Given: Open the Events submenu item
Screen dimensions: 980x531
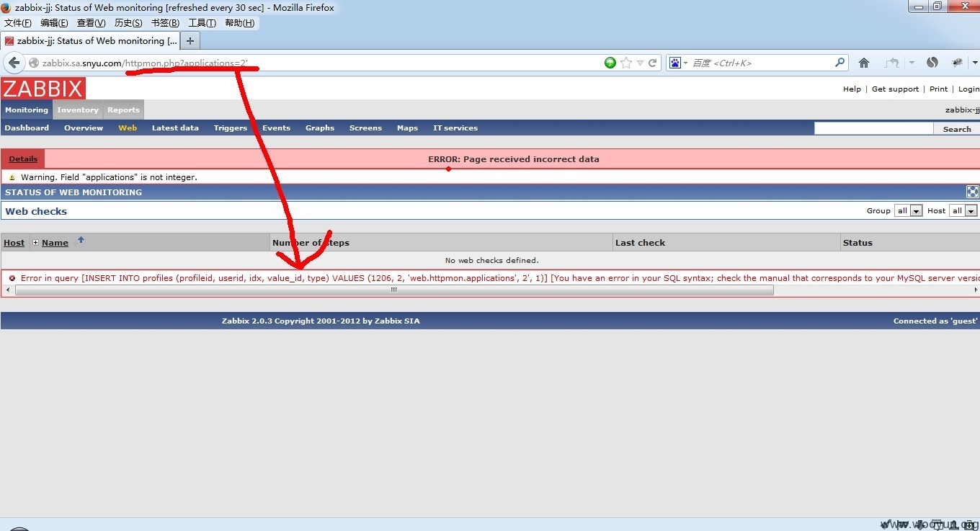Looking at the screenshot, I should [x=276, y=128].
